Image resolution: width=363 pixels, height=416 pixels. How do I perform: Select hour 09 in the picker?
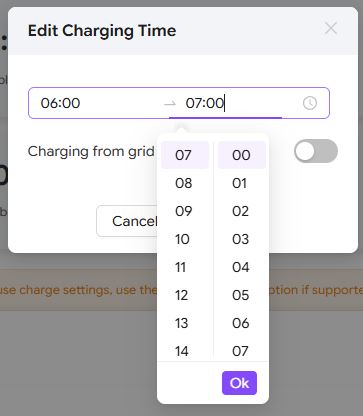coord(185,211)
